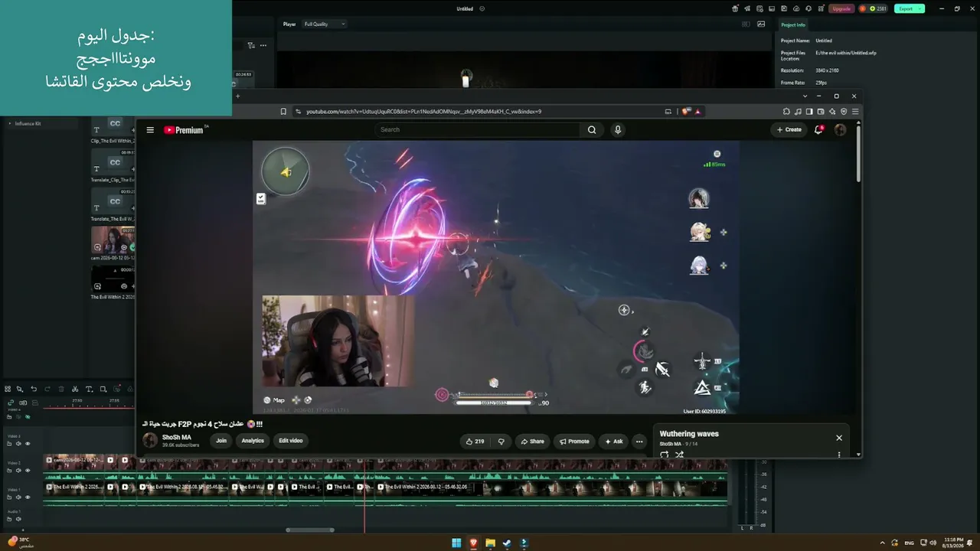The height and width of the screenshot is (551, 980).
Task: Go to YouTube Premium home logo
Action: [x=185, y=130]
